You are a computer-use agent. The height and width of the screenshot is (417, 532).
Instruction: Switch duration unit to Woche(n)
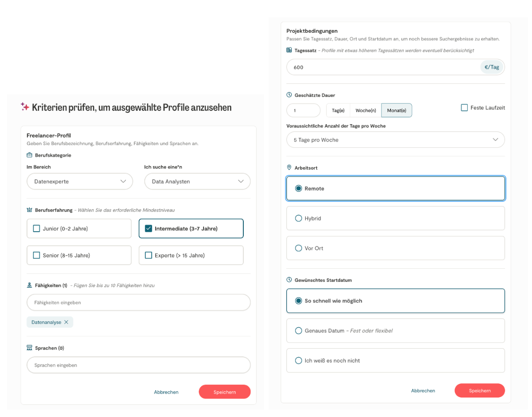pyautogui.click(x=365, y=110)
